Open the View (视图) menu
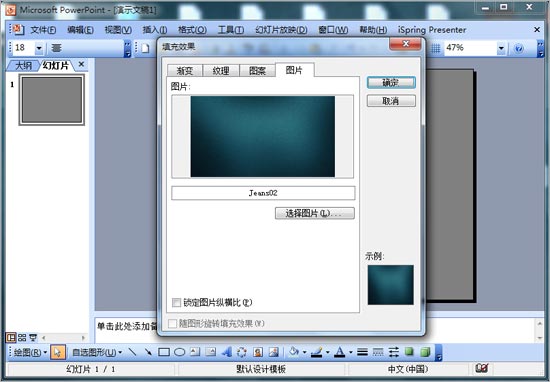This screenshot has width=550, height=382. coord(118,30)
